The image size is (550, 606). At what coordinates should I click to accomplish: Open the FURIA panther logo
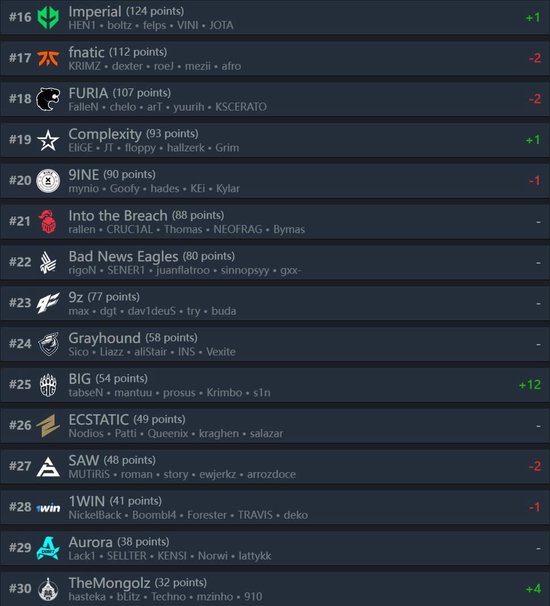(48, 99)
